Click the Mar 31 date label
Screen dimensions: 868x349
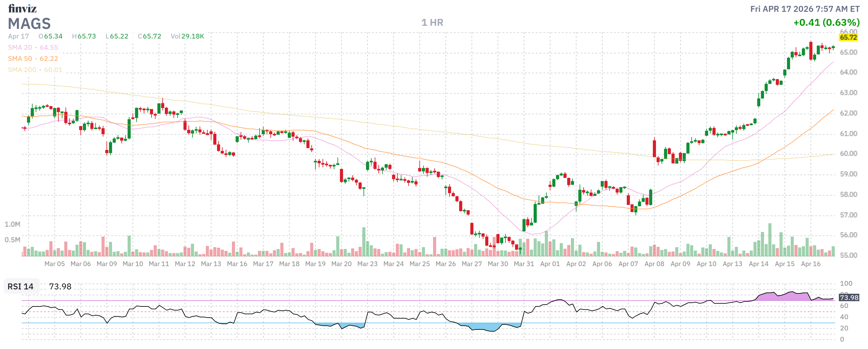(x=524, y=264)
